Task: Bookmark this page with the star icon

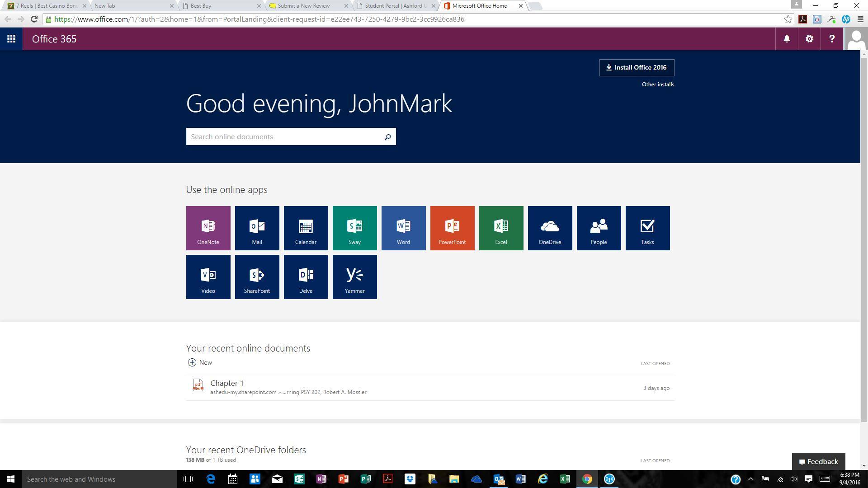Action: [788, 19]
